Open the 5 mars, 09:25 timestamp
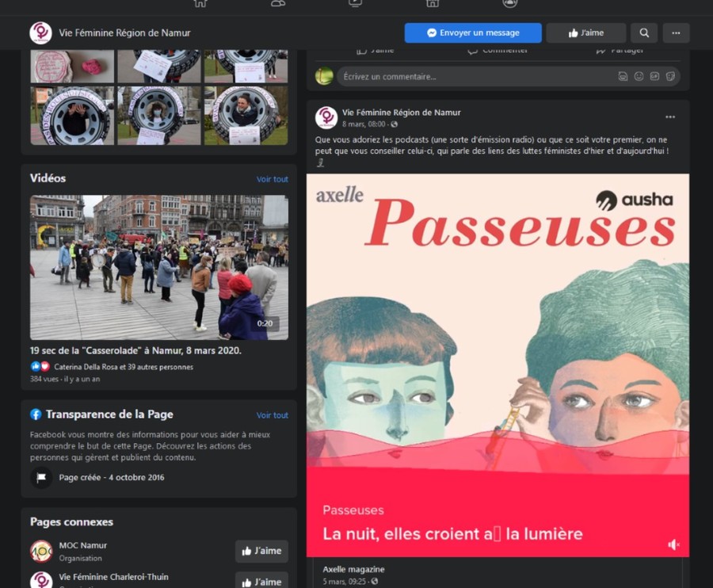713x588 pixels. pyautogui.click(x=344, y=581)
